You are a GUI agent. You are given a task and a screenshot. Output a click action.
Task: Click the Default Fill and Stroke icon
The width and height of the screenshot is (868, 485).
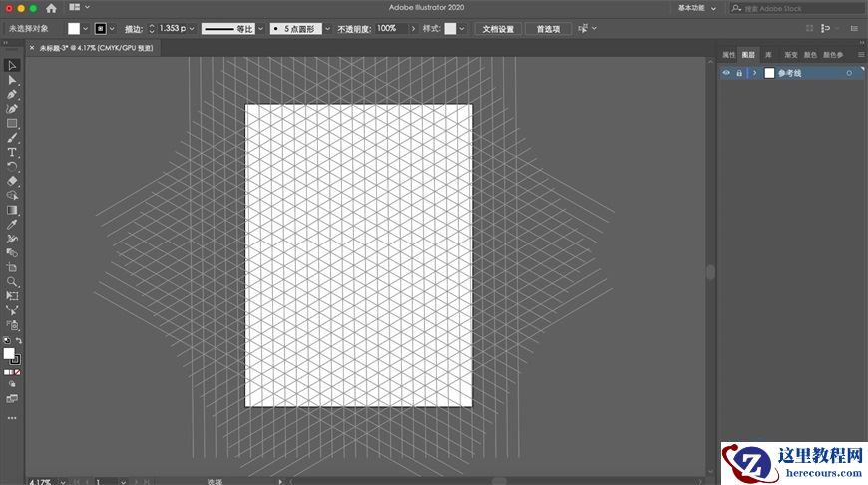point(7,341)
